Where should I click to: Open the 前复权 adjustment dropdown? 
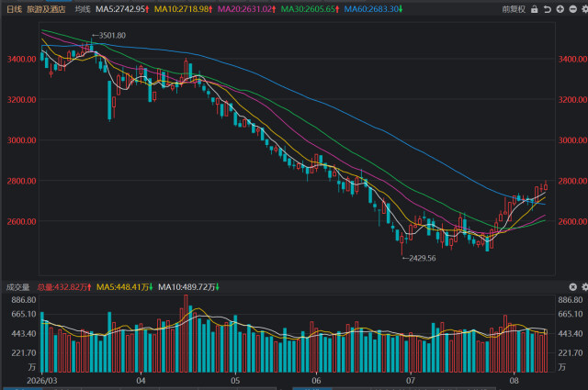(x=514, y=9)
